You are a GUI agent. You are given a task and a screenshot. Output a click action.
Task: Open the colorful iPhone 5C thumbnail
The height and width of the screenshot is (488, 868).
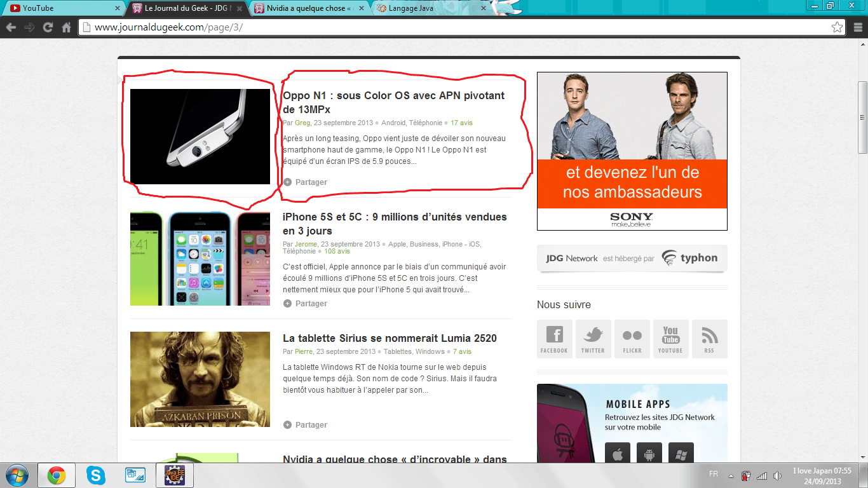tap(200, 258)
